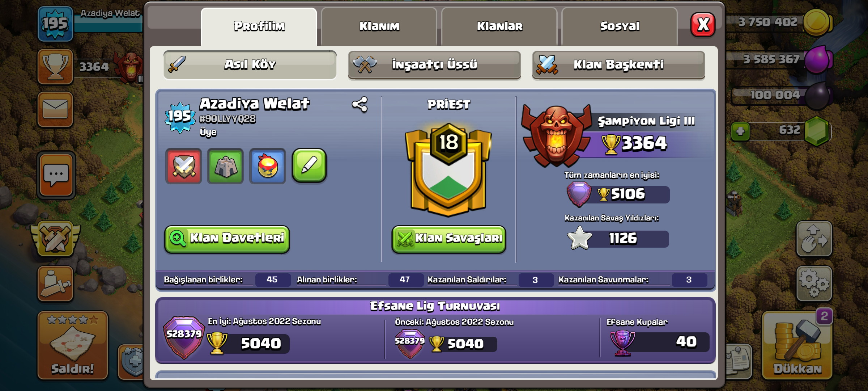Image resolution: width=868 pixels, height=391 pixels.
Task: Open the Dükkan shop
Action: pos(797,345)
